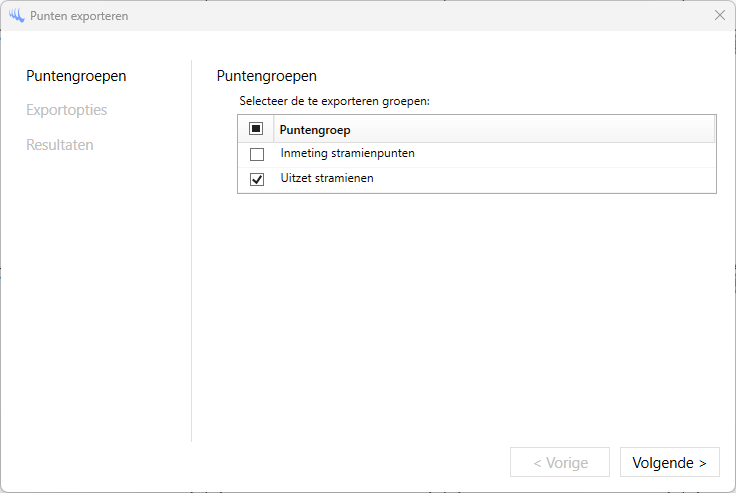Click the Vorige button
Viewport: 736px width, 493px height.
point(560,463)
